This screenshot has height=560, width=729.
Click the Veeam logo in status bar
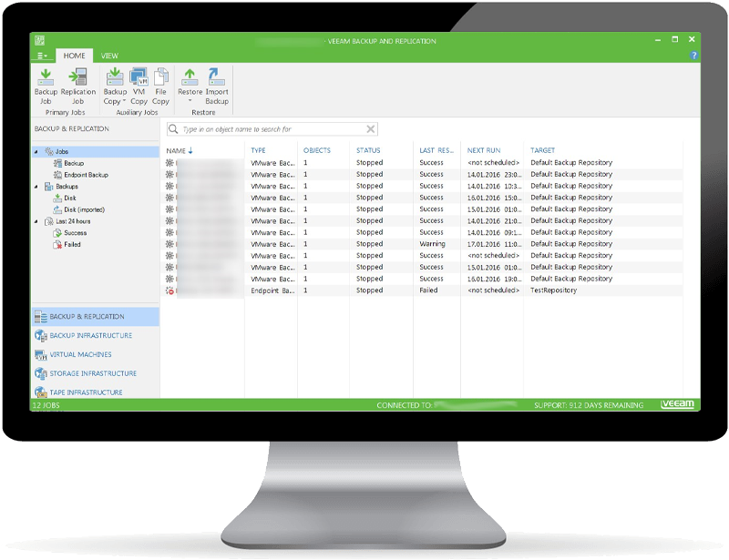tap(677, 404)
